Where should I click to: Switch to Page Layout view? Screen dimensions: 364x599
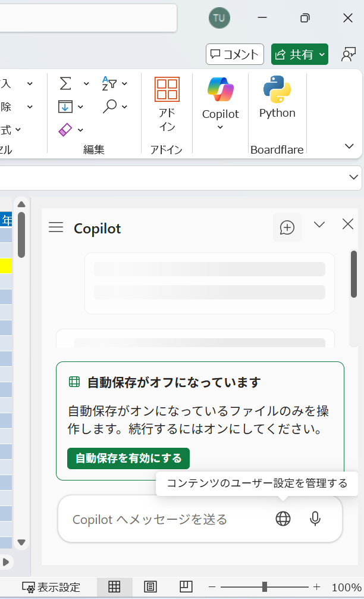click(x=150, y=587)
